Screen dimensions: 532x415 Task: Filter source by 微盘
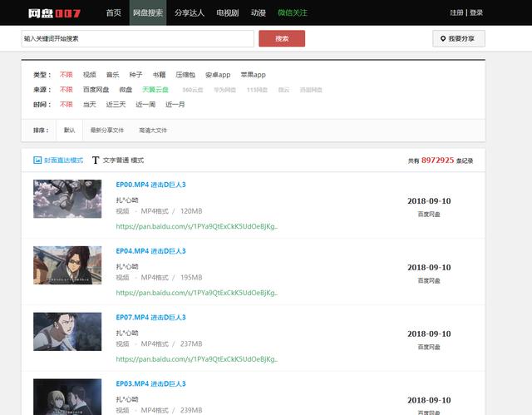pos(126,90)
